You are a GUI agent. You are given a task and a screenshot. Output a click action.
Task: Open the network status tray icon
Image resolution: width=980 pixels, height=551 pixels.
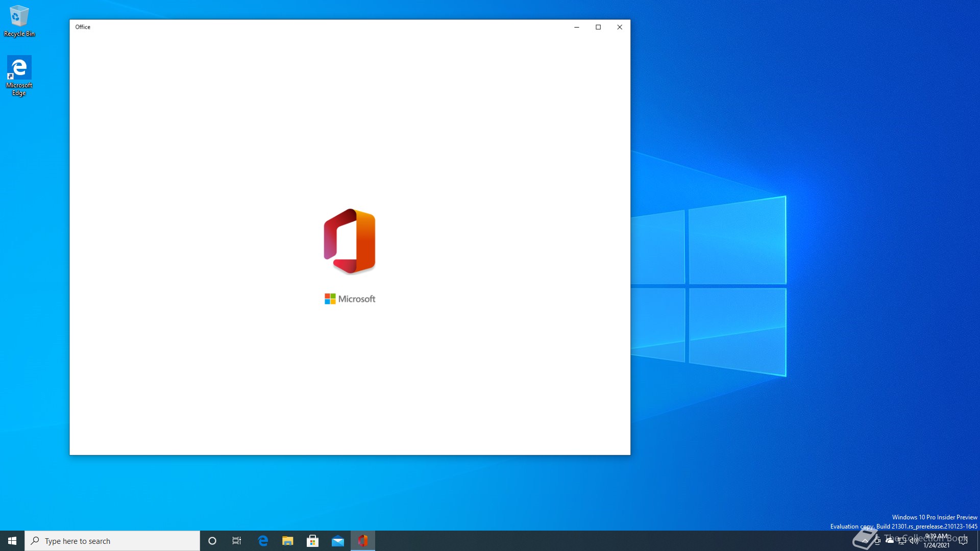[902, 541]
